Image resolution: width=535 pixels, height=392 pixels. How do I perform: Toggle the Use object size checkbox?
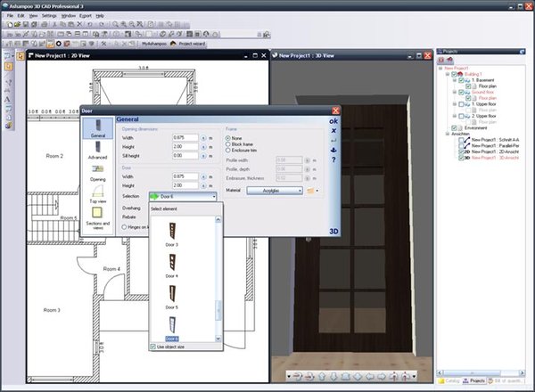(x=153, y=346)
